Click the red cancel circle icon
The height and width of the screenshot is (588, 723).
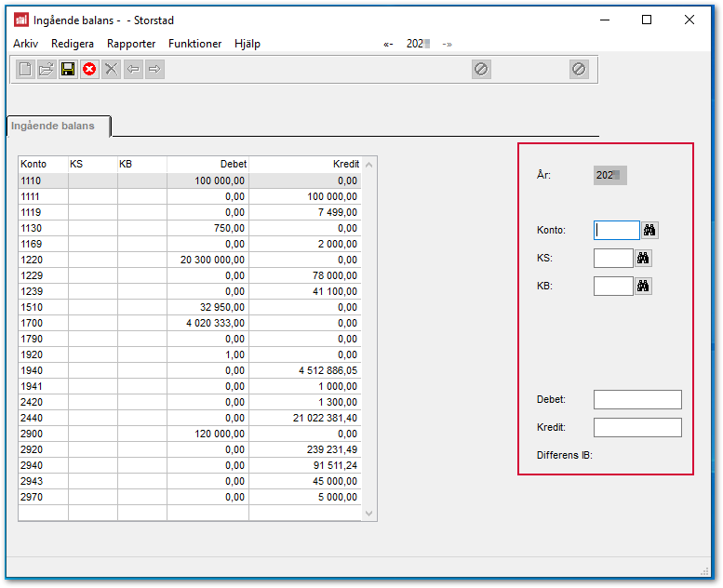pyautogui.click(x=89, y=70)
